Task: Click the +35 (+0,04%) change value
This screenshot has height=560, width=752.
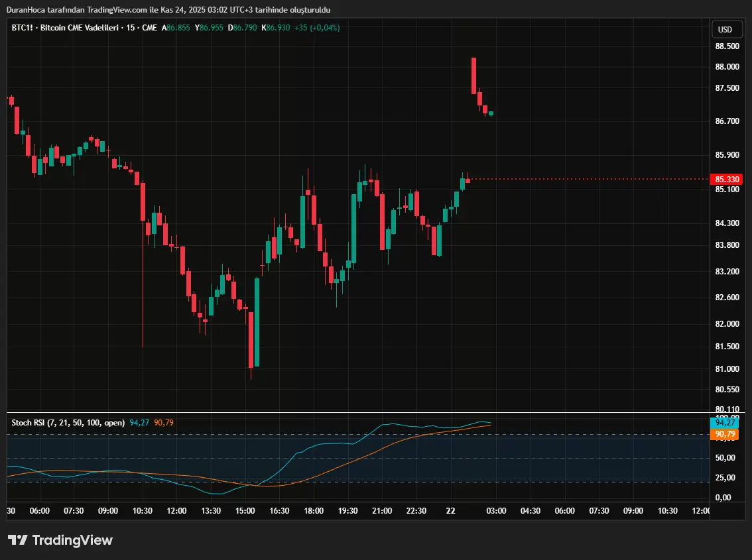Action: pyautogui.click(x=317, y=28)
